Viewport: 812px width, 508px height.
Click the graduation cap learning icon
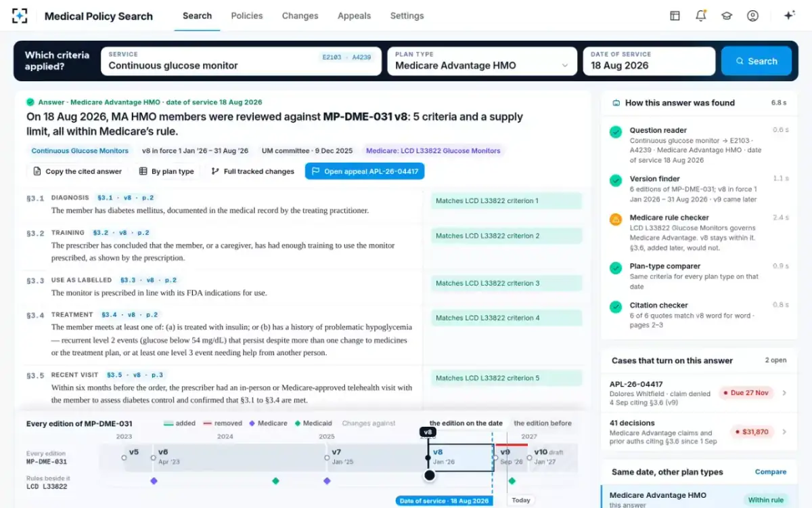pyautogui.click(x=727, y=16)
